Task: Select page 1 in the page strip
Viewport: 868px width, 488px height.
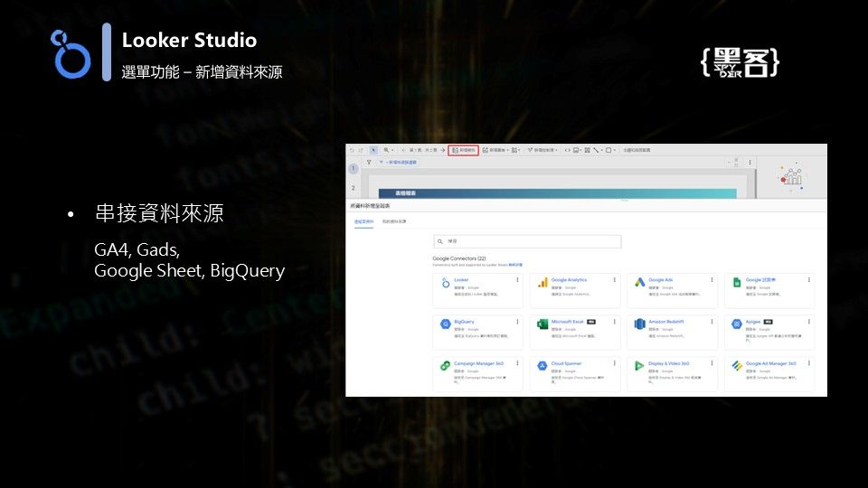Action: [354, 168]
